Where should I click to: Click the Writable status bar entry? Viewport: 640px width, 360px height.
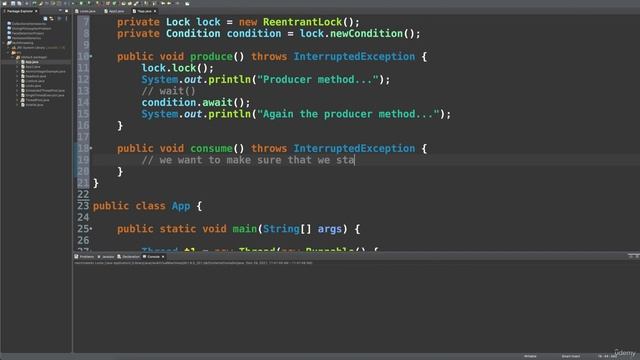click(x=530, y=356)
